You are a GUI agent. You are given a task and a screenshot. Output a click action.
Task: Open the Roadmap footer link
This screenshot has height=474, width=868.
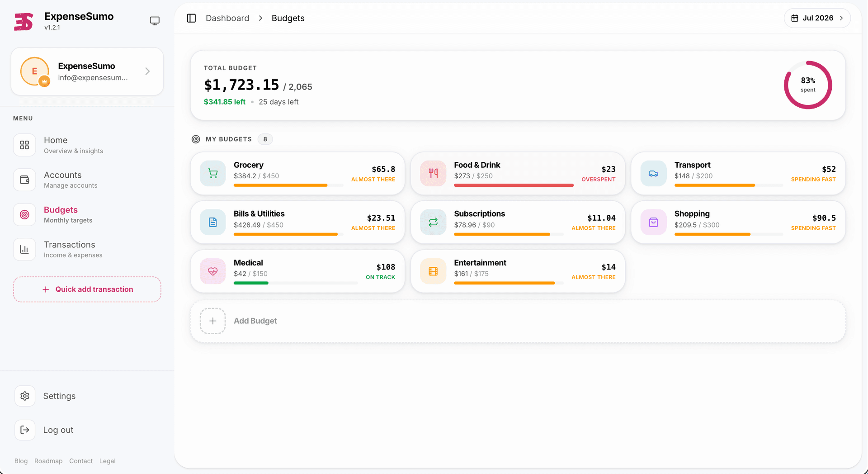click(x=48, y=461)
